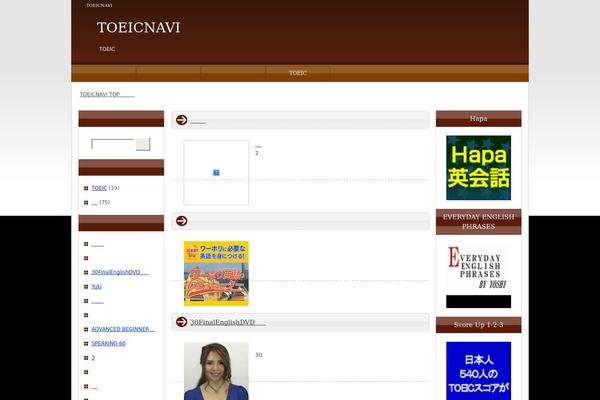The width and height of the screenshot is (600, 400).
Task: Click the EVERYDAY ENGLISH PHRASES sidebar heading
Action: (x=478, y=222)
